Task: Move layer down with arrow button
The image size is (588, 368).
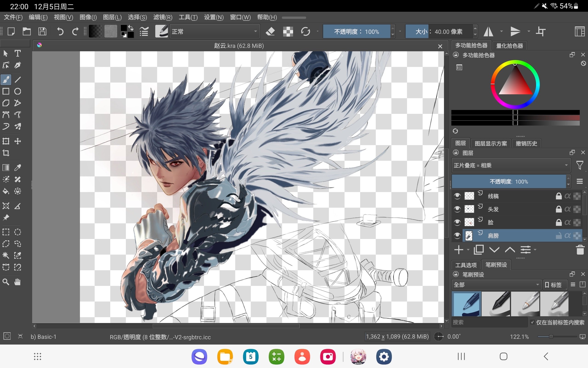Action: click(x=494, y=250)
